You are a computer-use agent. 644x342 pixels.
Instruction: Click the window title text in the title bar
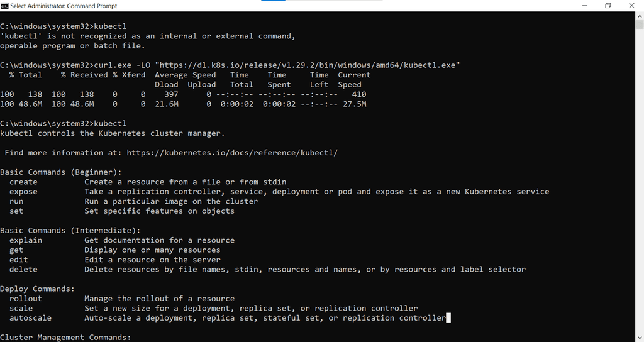click(x=64, y=6)
